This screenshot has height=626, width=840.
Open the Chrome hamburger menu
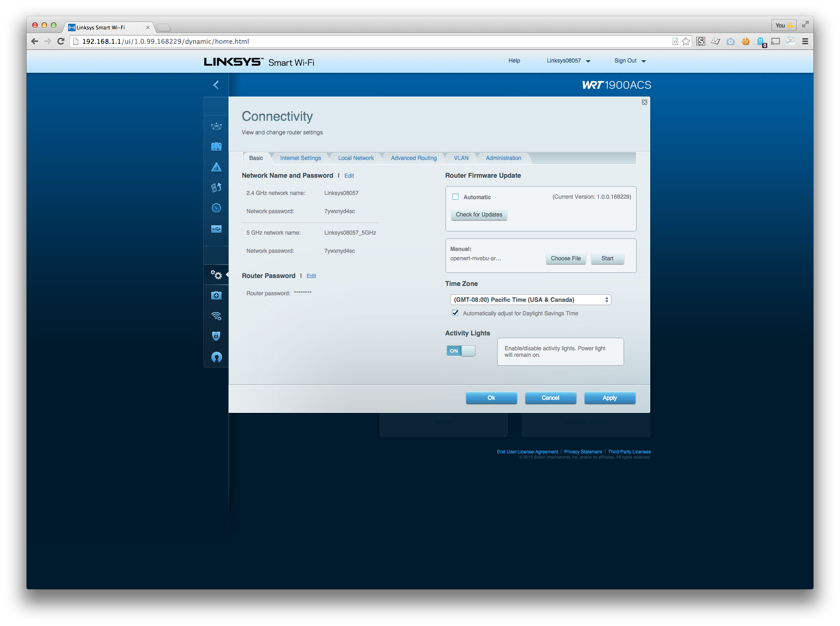805,42
